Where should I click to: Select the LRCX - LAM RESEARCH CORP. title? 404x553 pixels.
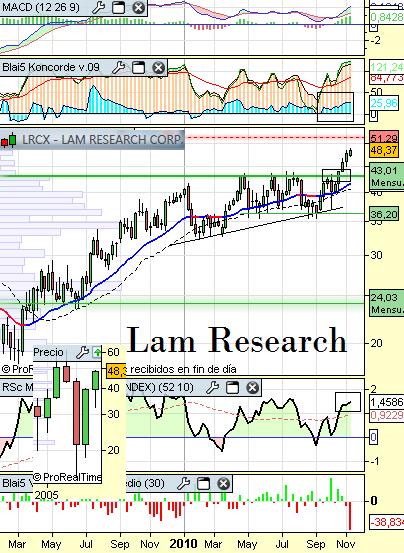pyautogui.click(x=102, y=140)
